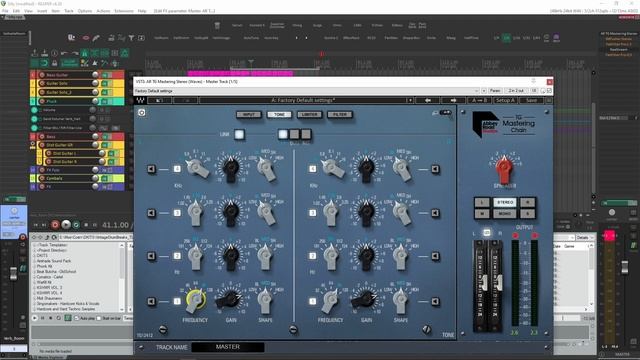640x360 pixels.
Task: Toggle the output link button between L and R
Action: coord(487,233)
